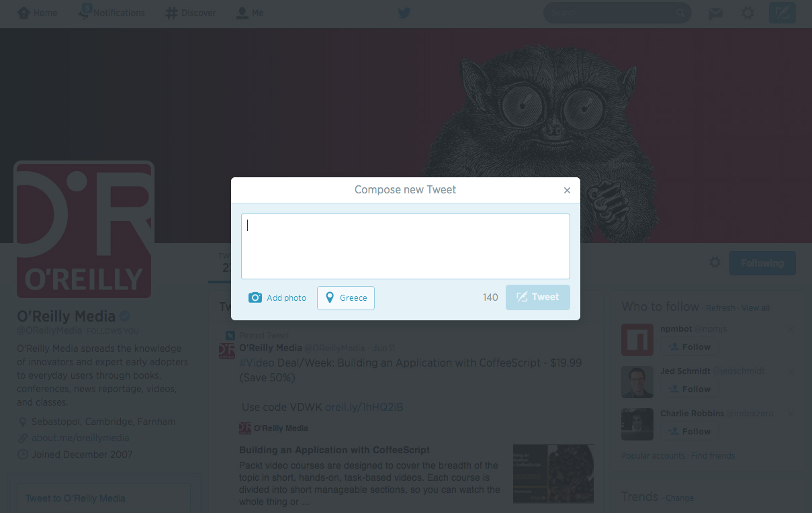The width and height of the screenshot is (812, 513).
Task: Click the camera Add photo icon
Action: 255,297
